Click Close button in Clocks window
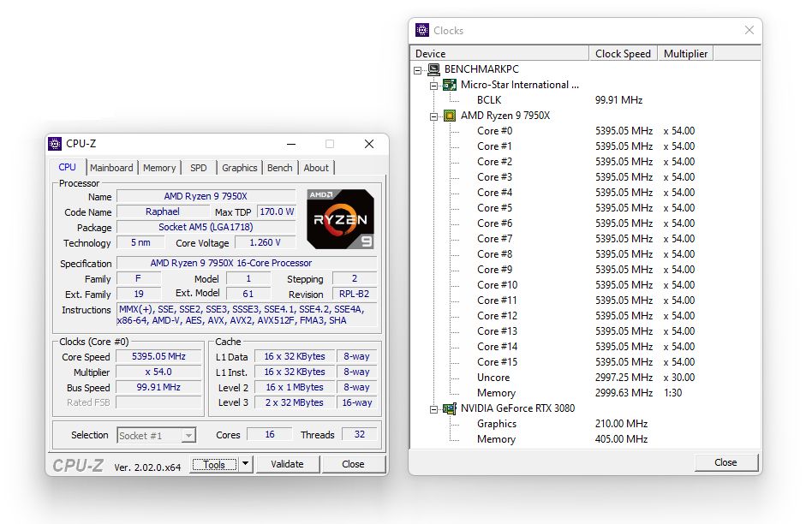 [x=725, y=462]
